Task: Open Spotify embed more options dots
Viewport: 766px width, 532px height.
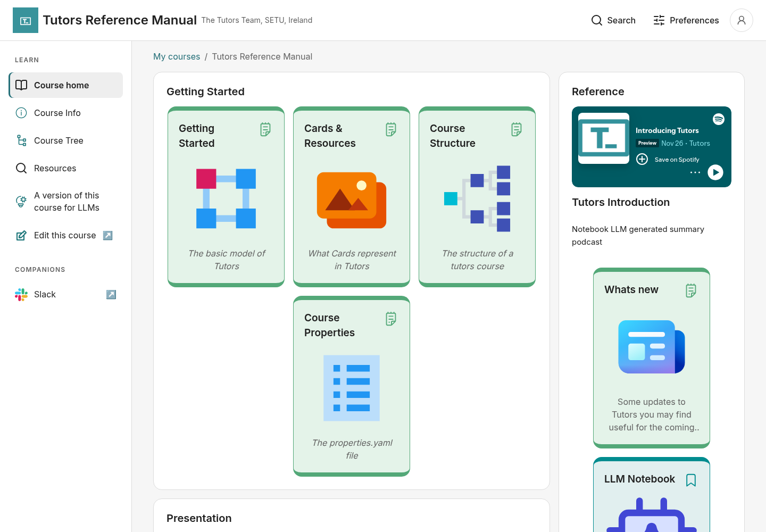Action: (x=695, y=172)
